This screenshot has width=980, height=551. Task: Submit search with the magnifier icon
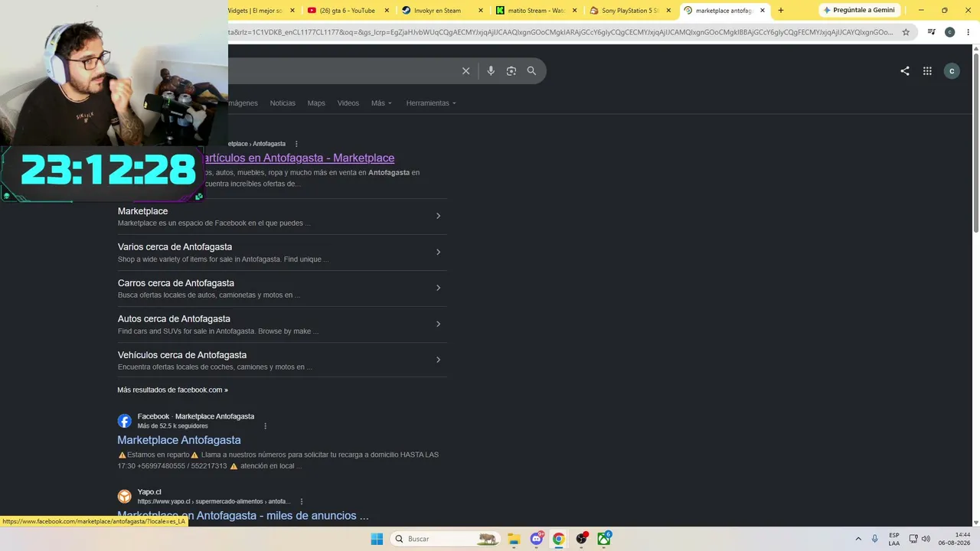tap(531, 71)
